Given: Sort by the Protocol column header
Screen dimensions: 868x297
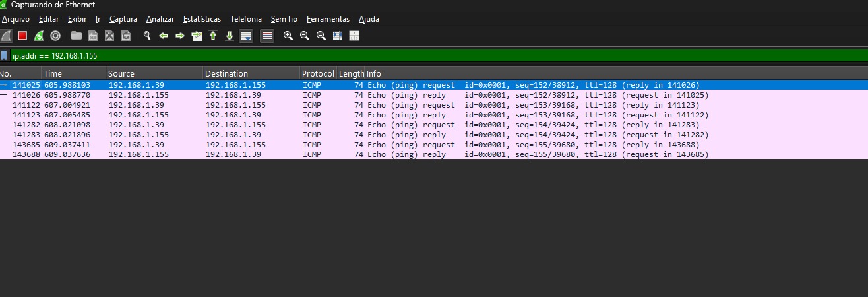Looking at the screenshot, I should click(x=318, y=73).
